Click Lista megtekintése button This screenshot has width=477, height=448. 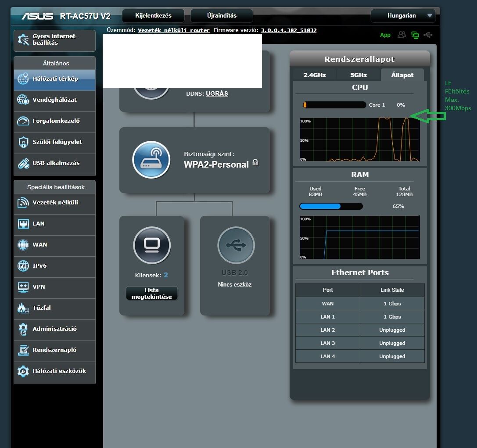pos(152,294)
